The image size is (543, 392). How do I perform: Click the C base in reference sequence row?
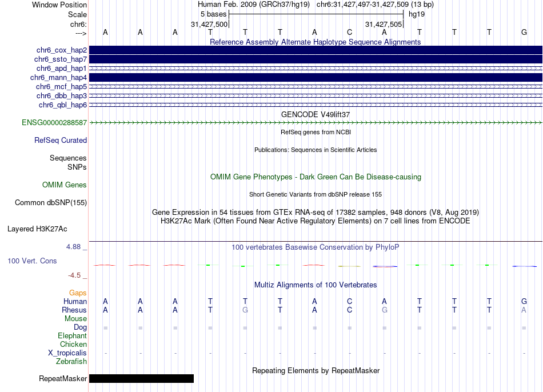click(349, 32)
